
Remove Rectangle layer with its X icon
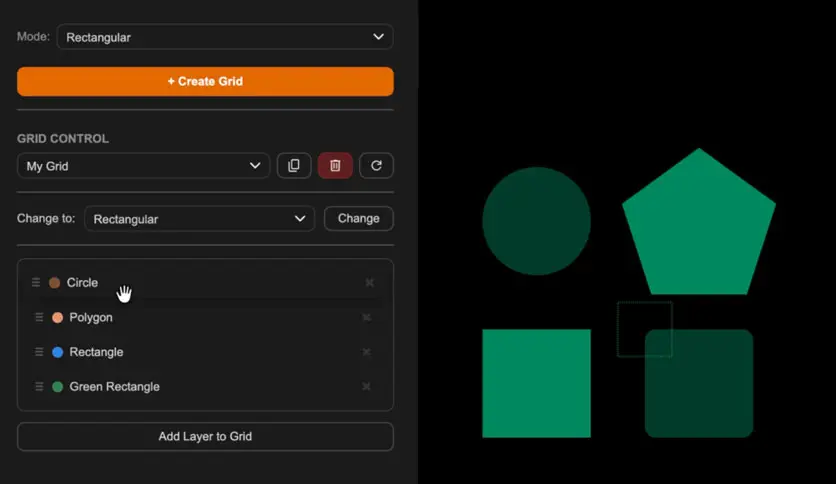pyautogui.click(x=366, y=352)
